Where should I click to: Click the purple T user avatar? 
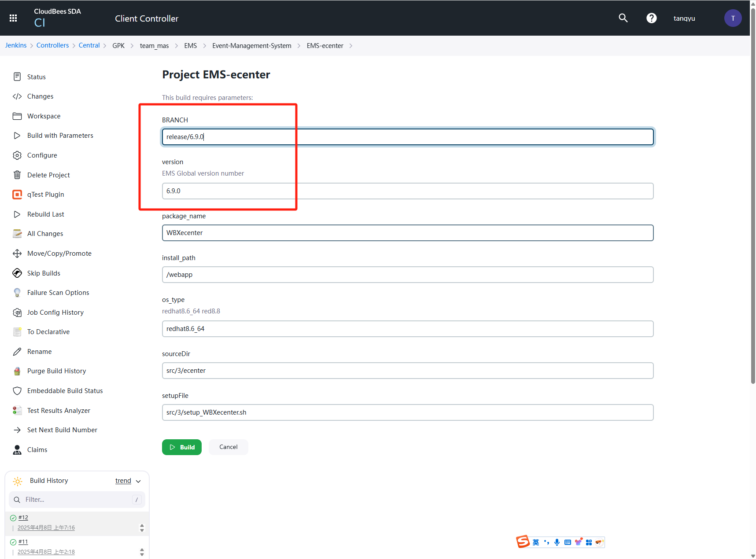coord(733,18)
